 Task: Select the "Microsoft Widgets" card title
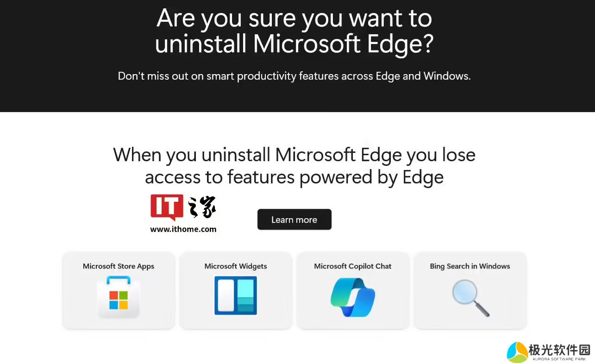(x=236, y=266)
